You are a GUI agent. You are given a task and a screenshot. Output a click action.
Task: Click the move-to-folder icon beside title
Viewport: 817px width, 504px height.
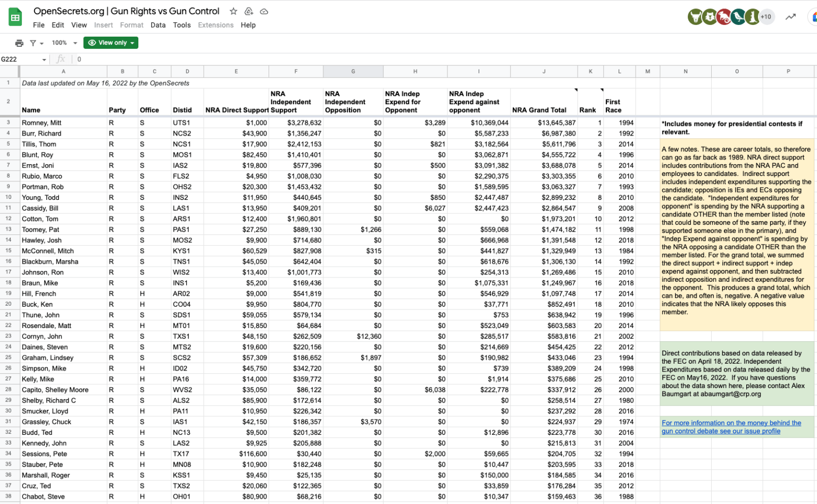pyautogui.click(x=248, y=11)
